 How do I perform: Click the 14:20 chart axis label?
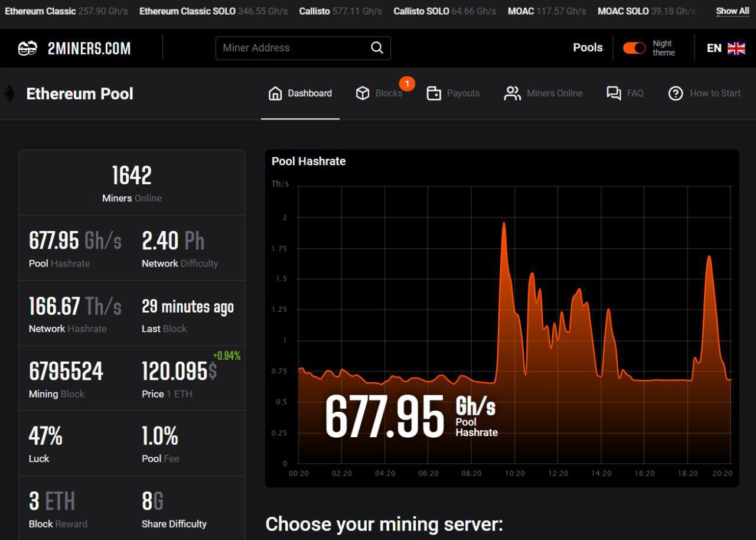(x=601, y=473)
